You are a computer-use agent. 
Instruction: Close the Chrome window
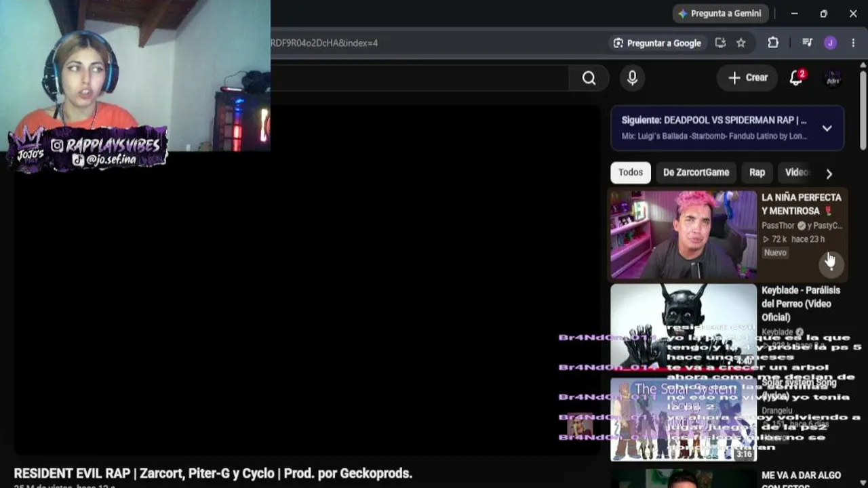[853, 14]
